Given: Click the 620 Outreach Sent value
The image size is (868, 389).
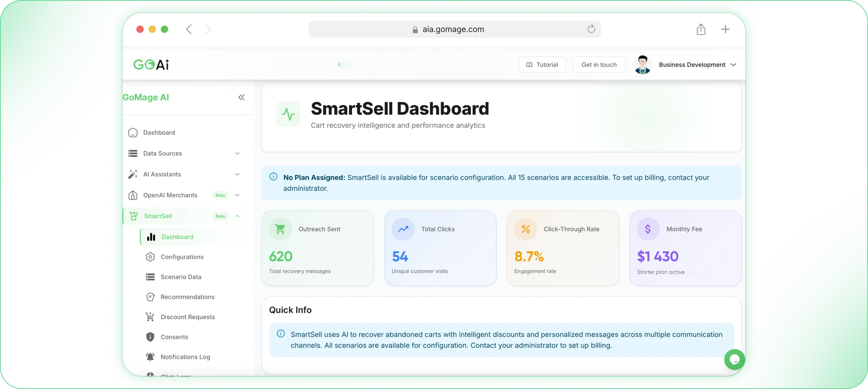Looking at the screenshot, I should 281,257.
